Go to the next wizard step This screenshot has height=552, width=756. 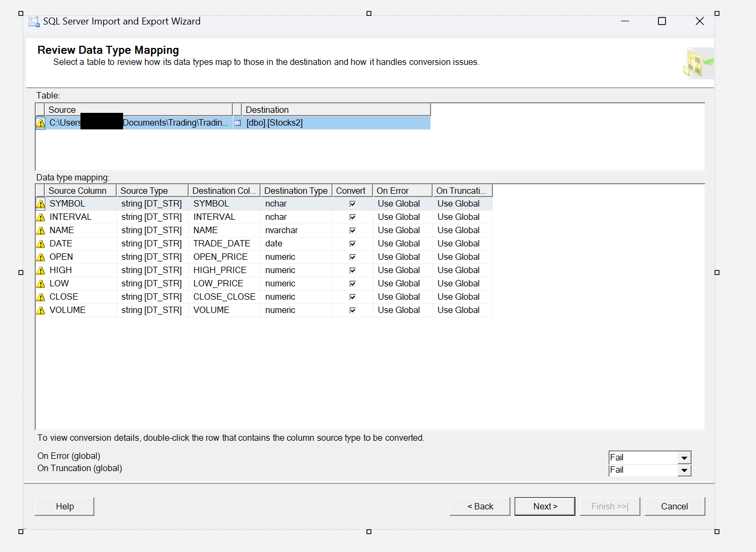click(545, 506)
